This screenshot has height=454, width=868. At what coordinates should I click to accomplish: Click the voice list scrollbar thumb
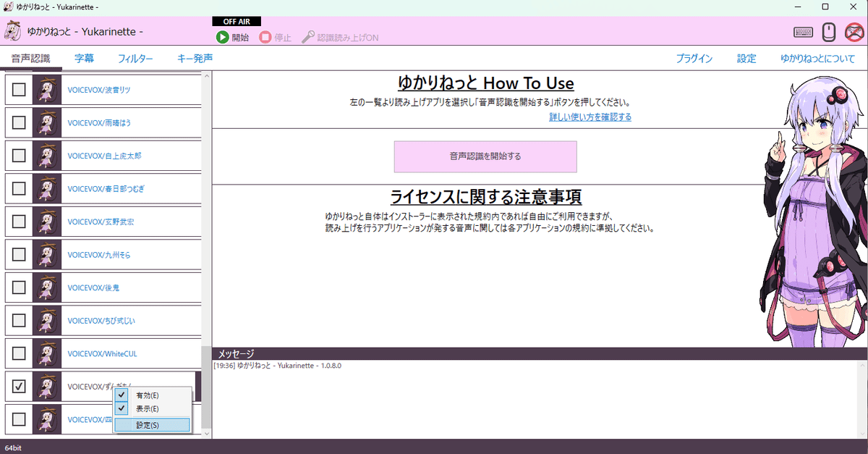[x=206, y=387]
